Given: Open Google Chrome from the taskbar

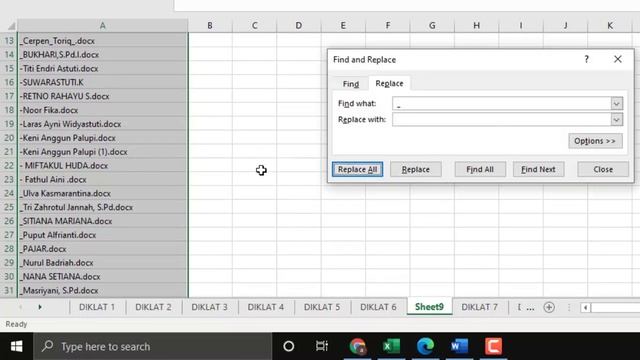Looking at the screenshot, I should tap(358, 347).
